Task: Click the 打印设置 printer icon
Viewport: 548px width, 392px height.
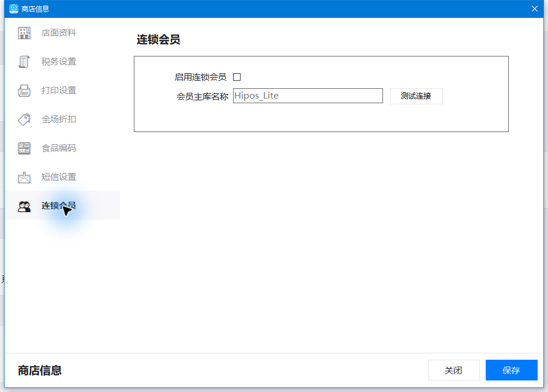Action: [x=24, y=91]
